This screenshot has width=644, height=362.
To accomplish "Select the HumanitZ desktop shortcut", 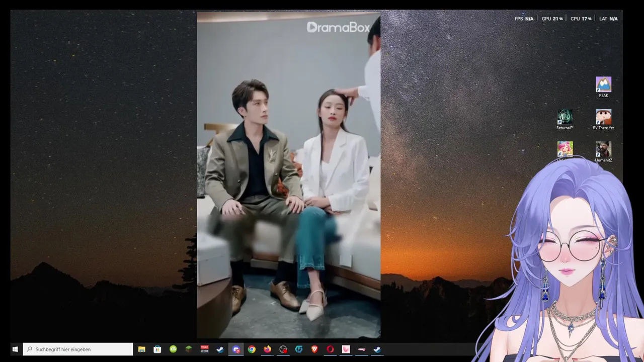I will click(x=603, y=152).
